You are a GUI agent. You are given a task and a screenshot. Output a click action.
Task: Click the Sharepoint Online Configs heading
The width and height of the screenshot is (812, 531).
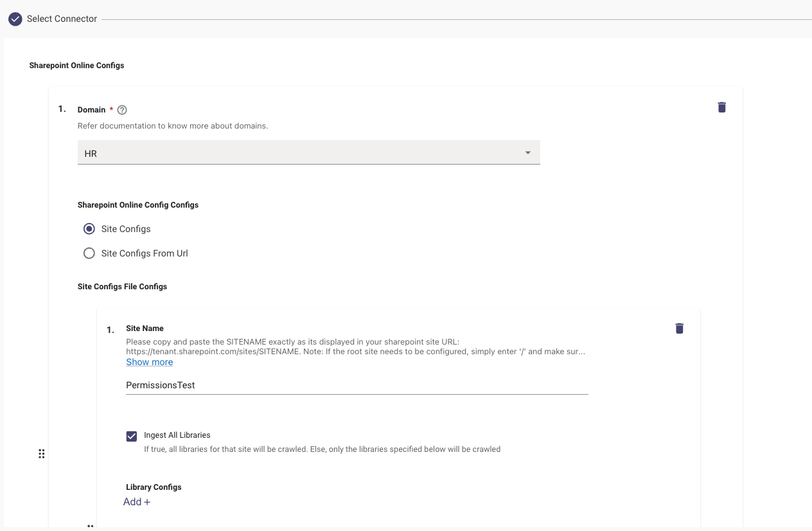click(76, 66)
